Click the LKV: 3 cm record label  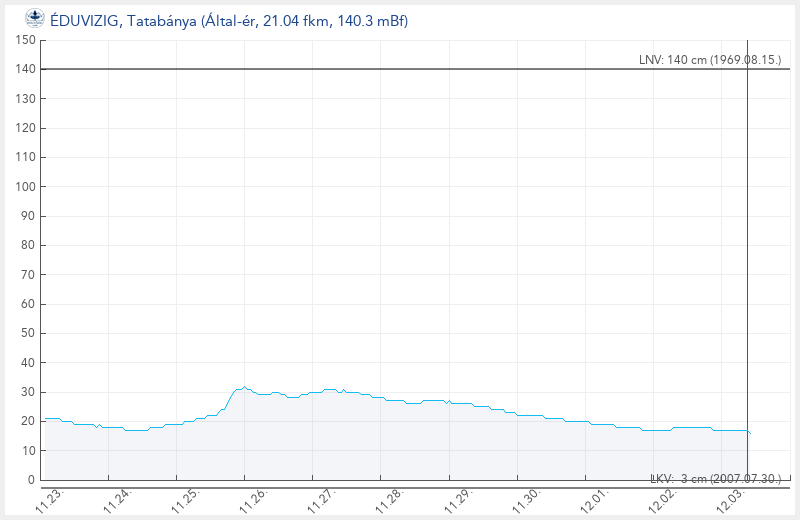[715, 479]
